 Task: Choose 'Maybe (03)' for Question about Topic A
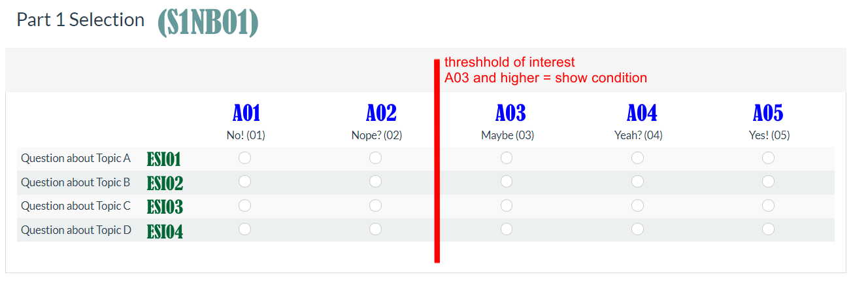[x=507, y=158]
